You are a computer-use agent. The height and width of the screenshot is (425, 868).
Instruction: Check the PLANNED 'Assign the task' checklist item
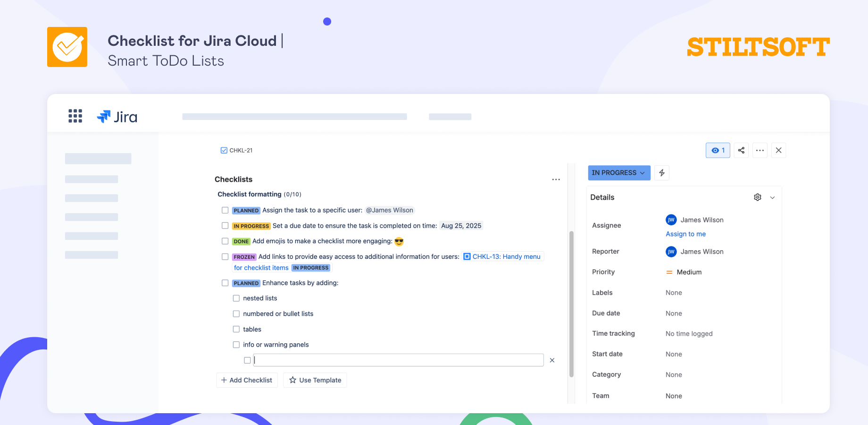click(225, 210)
